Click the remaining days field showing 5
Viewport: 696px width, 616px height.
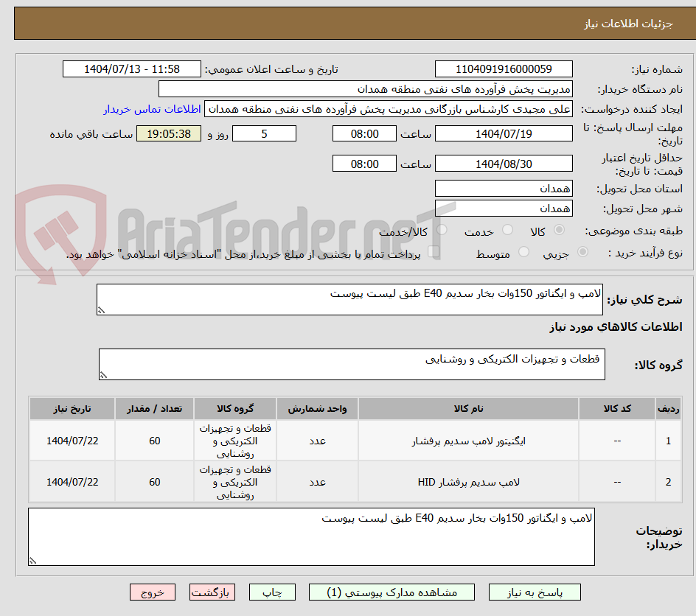click(264, 133)
